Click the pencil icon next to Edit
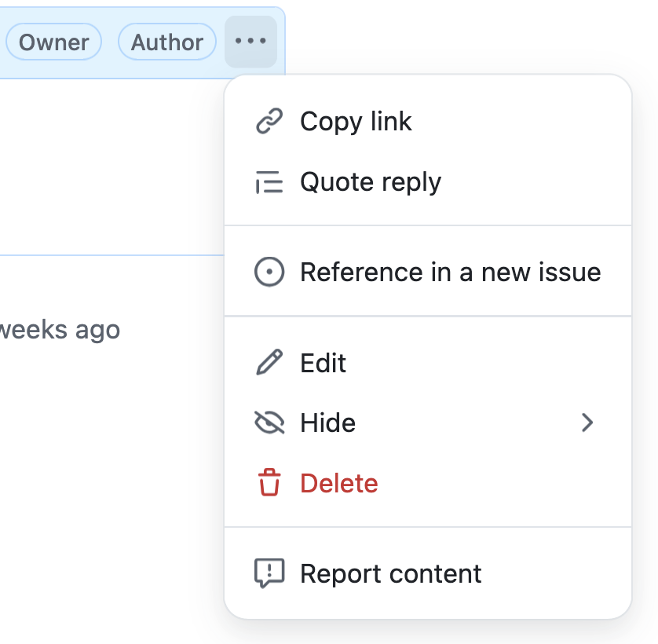 tap(269, 363)
